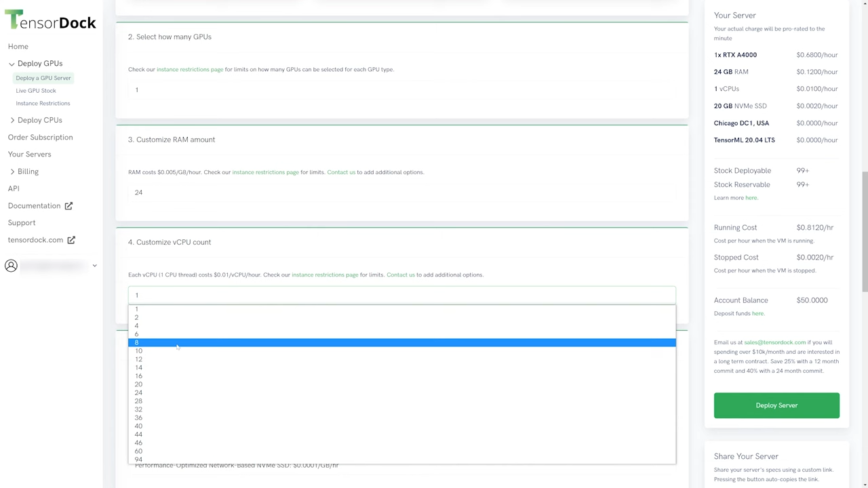Select 40 vCPUs from the open list
Image resolution: width=868 pixels, height=488 pixels.
coord(401,426)
